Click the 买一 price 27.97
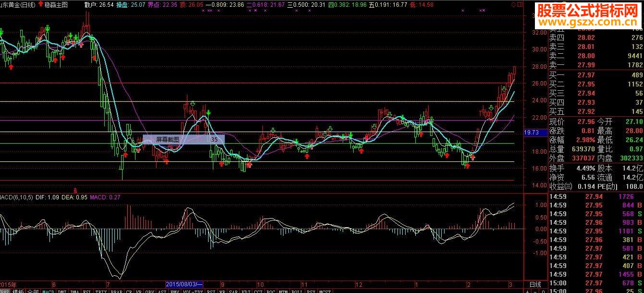Image resolution: width=644 pixels, height=293 pixels. click(586, 75)
